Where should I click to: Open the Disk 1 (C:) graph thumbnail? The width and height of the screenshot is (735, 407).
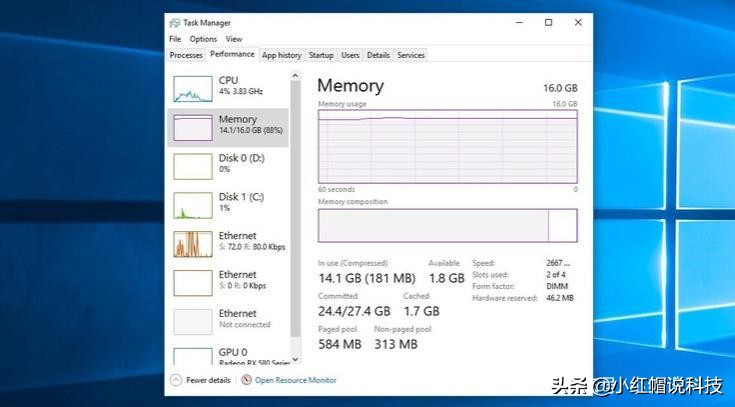click(x=193, y=205)
